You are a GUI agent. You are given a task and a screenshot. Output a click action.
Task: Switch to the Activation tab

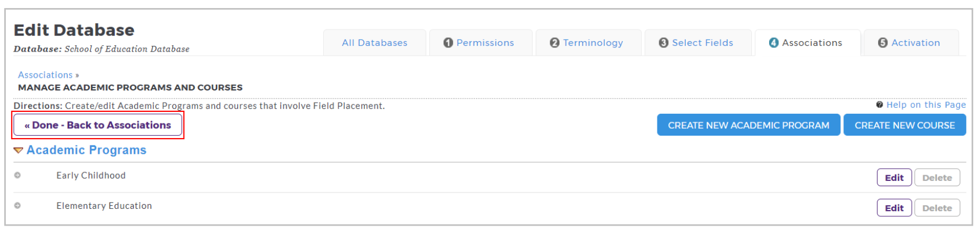tap(910, 43)
